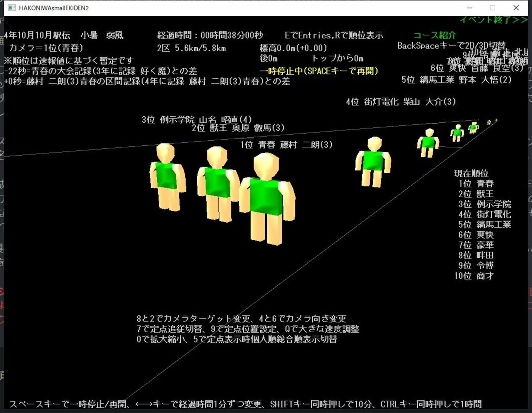Image resolution: width=532 pixels, height=413 pixels.
Task: Click the bottom space-key pause hint bar
Action: tap(247, 403)
